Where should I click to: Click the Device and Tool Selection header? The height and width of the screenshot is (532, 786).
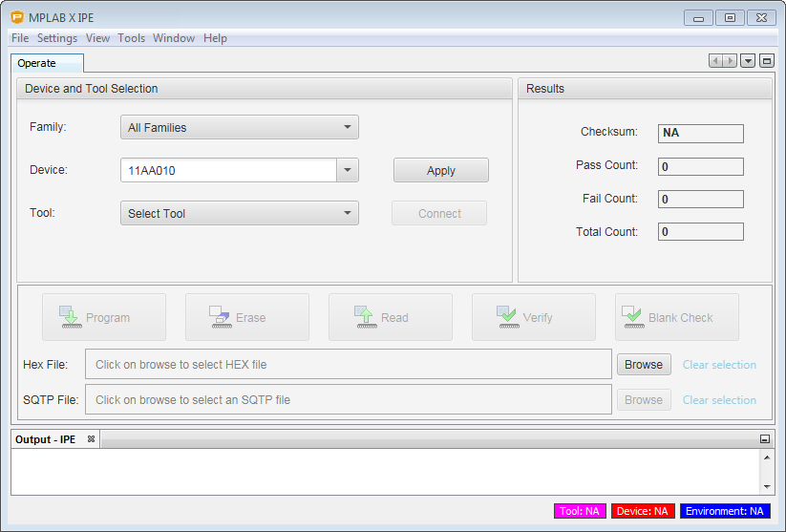coord(265,89)
